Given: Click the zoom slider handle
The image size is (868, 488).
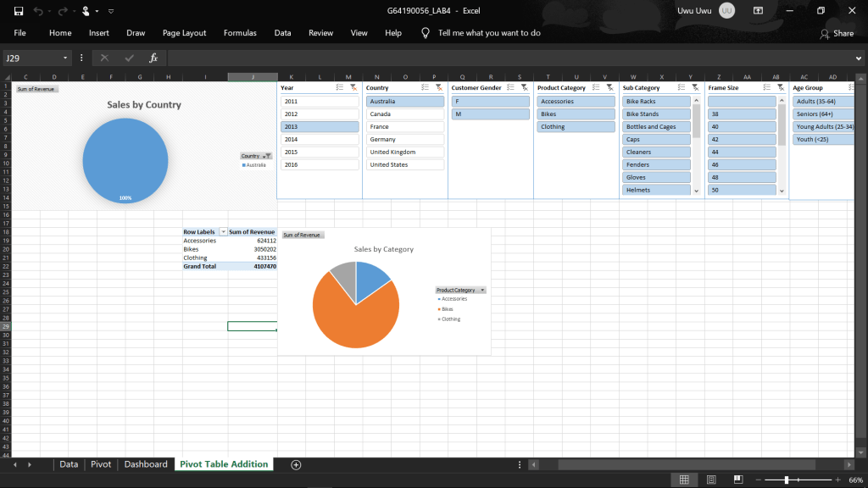Looking at the screenshot, I should pyautogui.click(x=787, y=480).
